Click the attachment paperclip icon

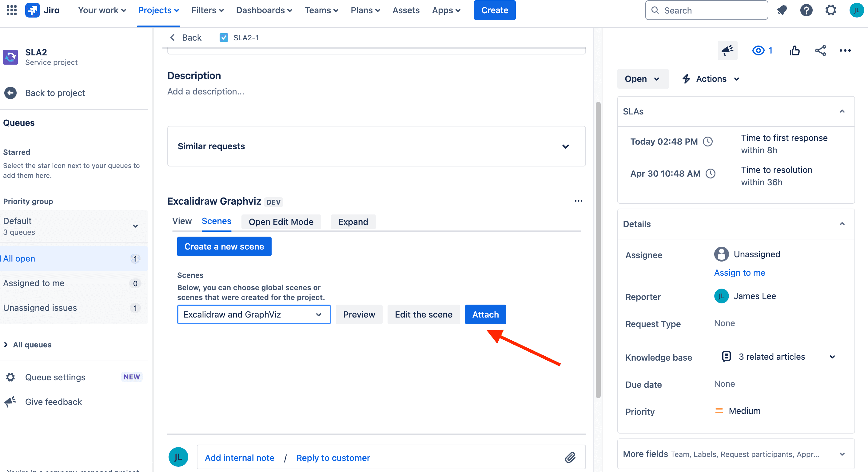(x=570, y=458)
